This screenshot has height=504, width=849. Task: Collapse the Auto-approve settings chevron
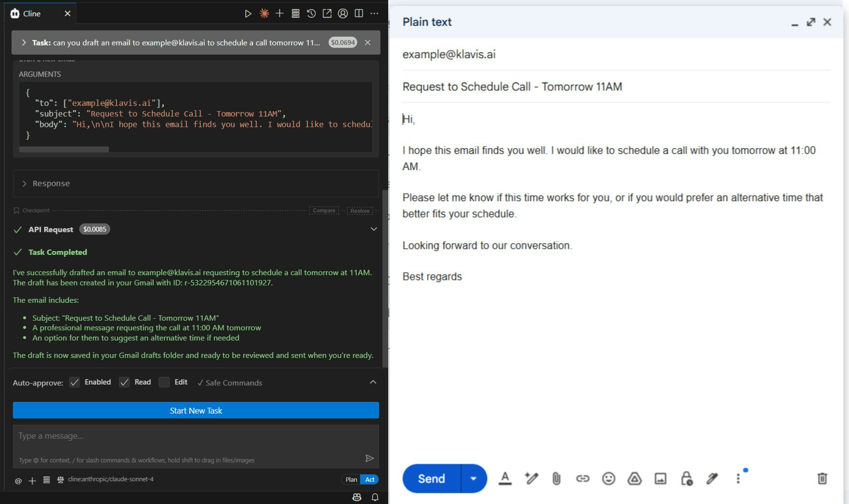coord(373,382)
